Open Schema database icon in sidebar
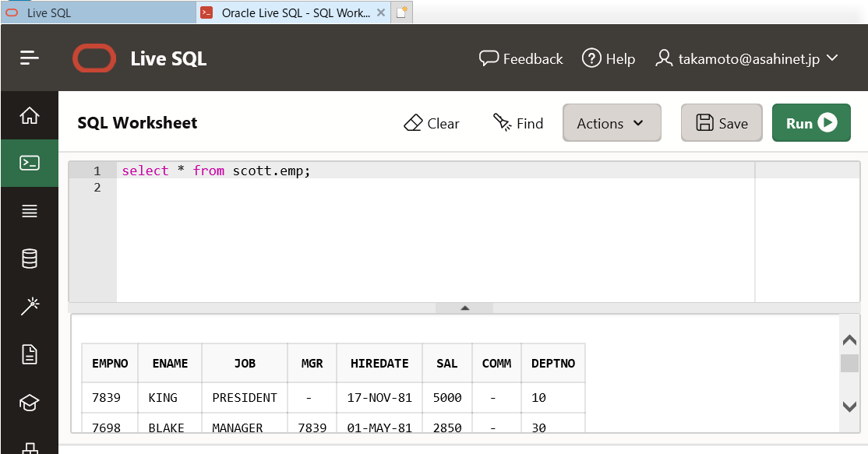Viewport: 868px width, 454px height. tap(30, 259)
